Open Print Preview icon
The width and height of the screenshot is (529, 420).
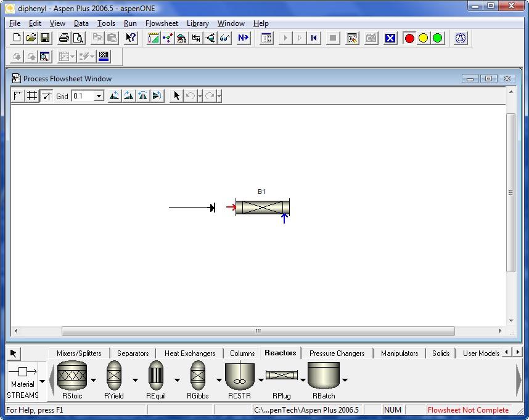click(x=78, y=38)
